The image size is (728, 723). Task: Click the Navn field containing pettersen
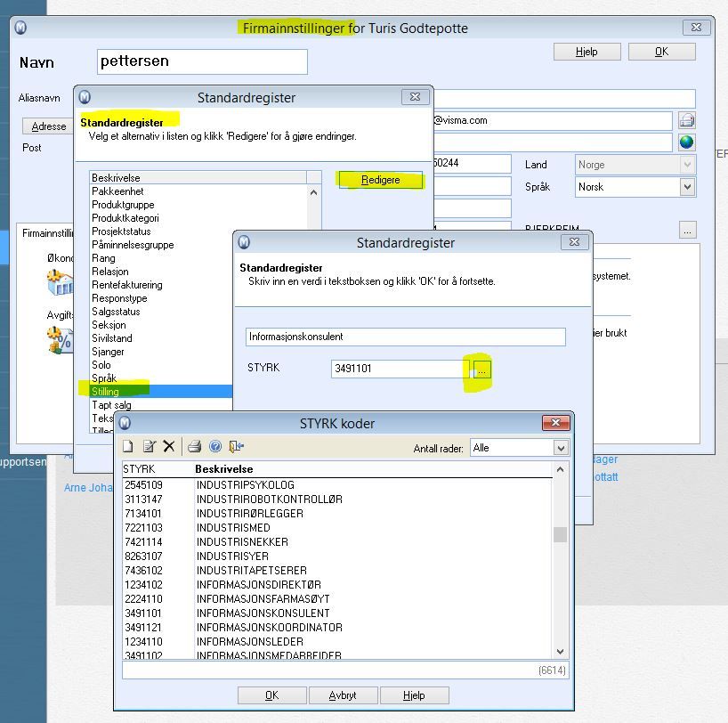[202, 61]
